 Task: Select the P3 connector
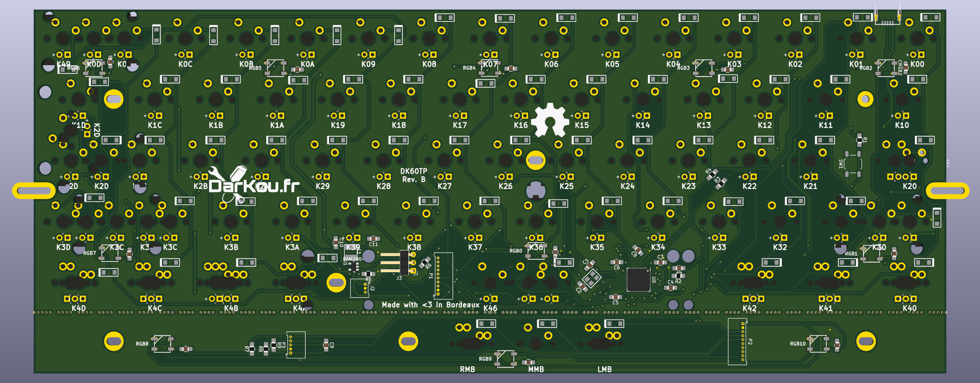[x=296, y=345]
